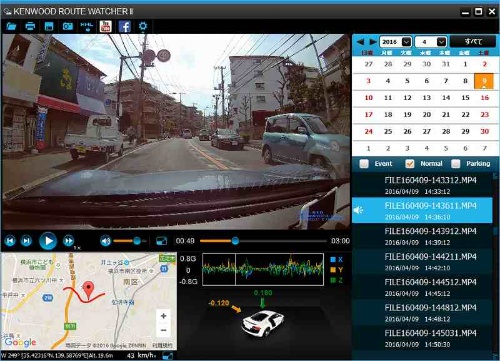This screenshot has height=361, width=500.
Task: Zoom out on the map
Action: tap(163, 330)
